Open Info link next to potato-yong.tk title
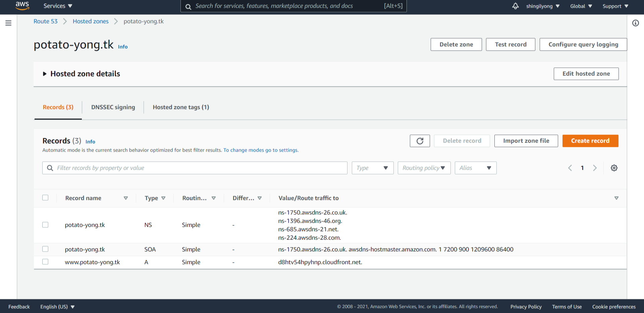Screen dimensions: 644x313 [x=123, y=47]
